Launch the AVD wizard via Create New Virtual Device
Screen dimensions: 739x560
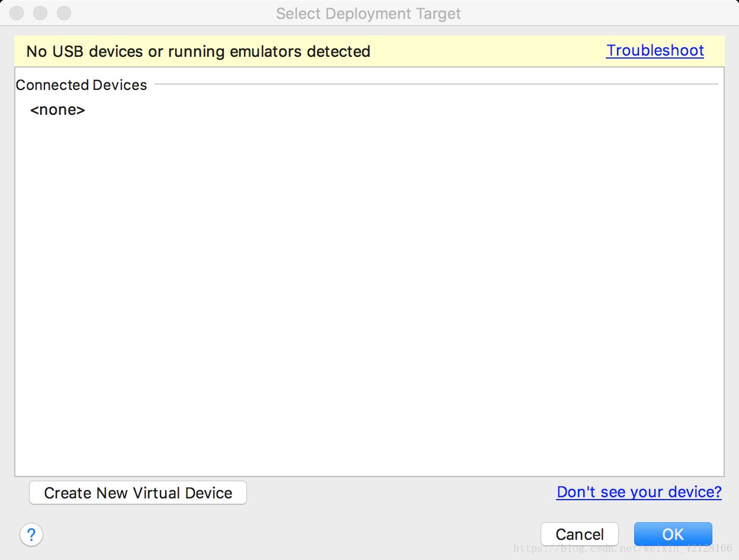(x=137, y=493)
